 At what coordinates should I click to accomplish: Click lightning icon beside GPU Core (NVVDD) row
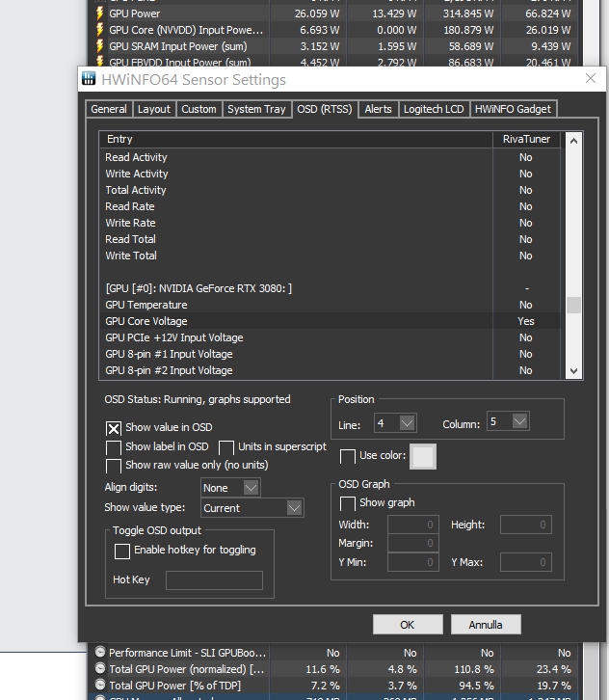[100, 30]
